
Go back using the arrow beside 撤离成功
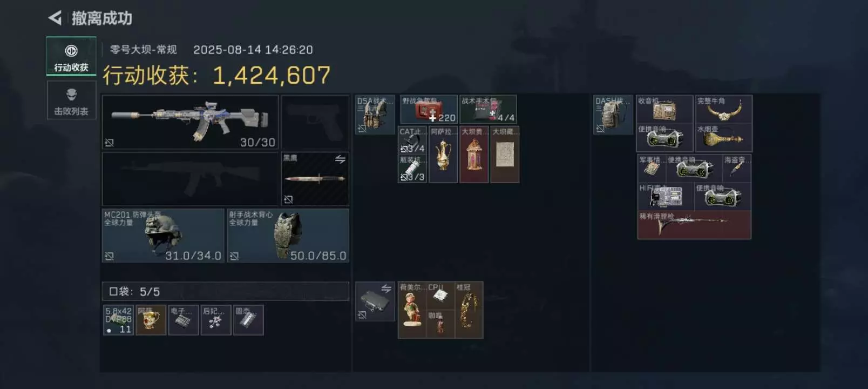[55, 18]
